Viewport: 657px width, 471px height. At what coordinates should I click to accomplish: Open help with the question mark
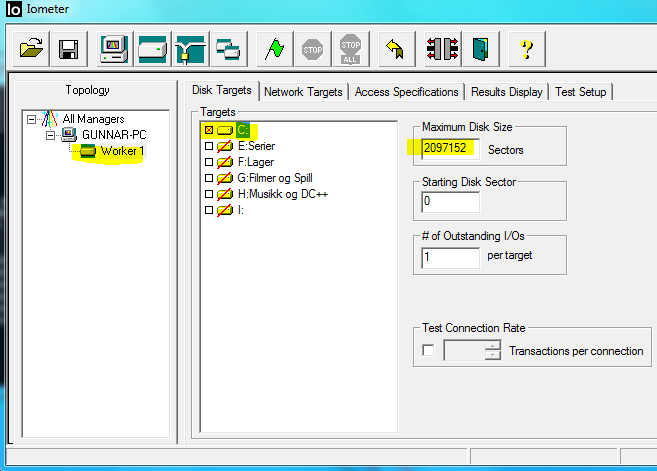coord(527,49)
